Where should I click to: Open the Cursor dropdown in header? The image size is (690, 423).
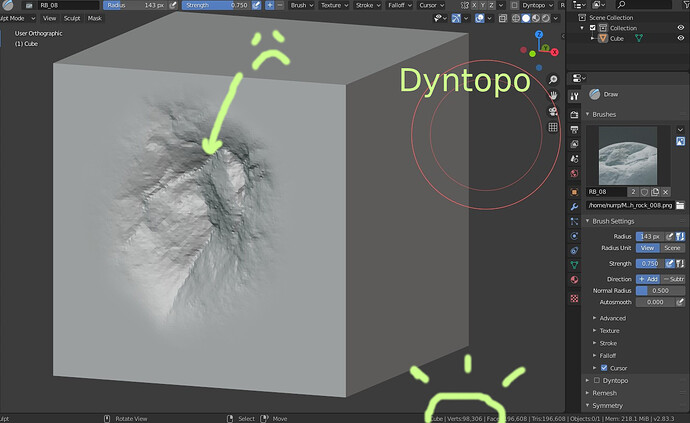(431, 5)
